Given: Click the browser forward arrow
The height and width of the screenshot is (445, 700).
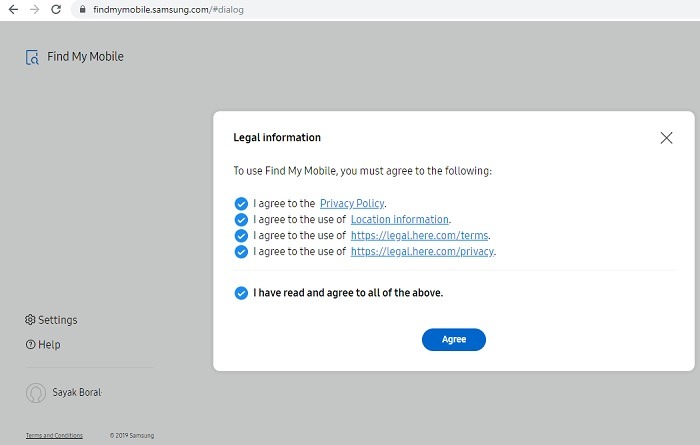Looking at the screenshot, I should tap(37, 10).
